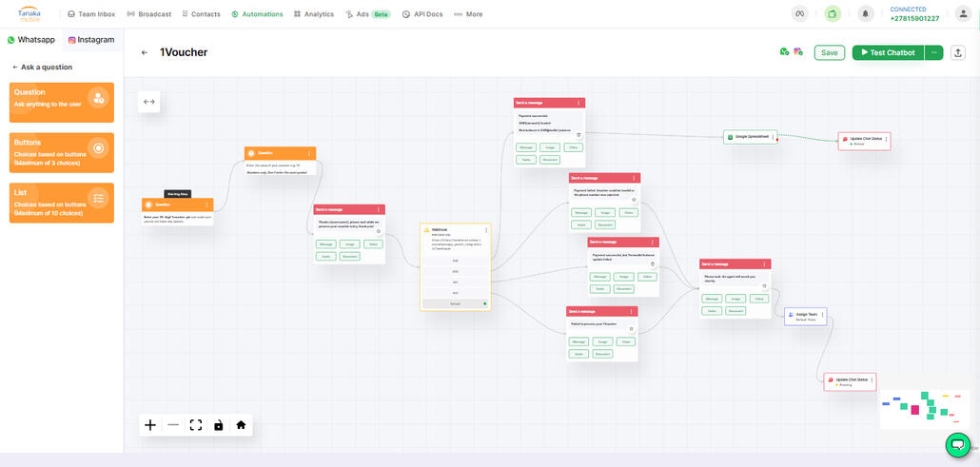Expand the More menu in top navigation
The width and height of the screenshot is (980, 467).
pos(468,14)
